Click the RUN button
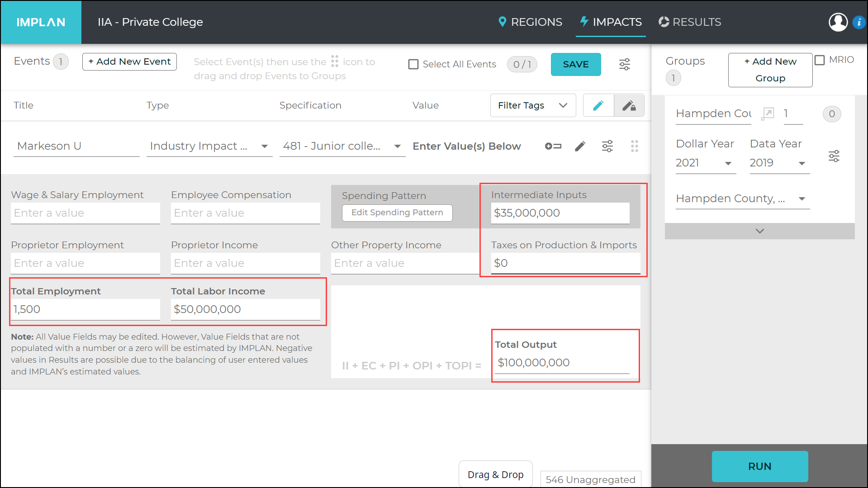The image size is (868, 488). [759, 466]
